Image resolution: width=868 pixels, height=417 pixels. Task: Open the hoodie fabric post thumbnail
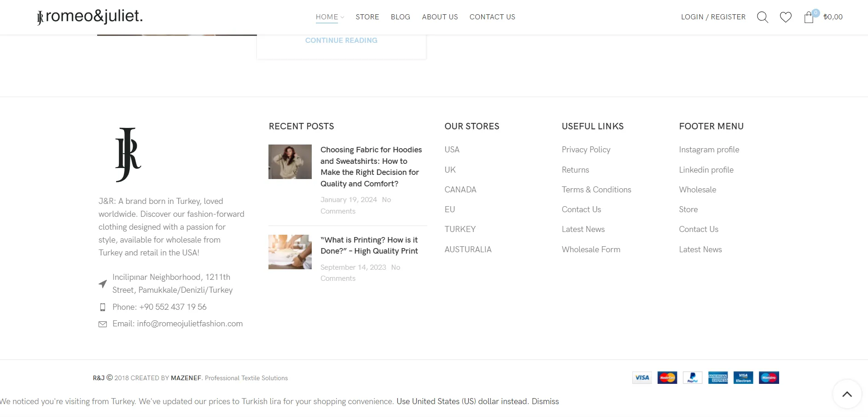coord(290,162)
